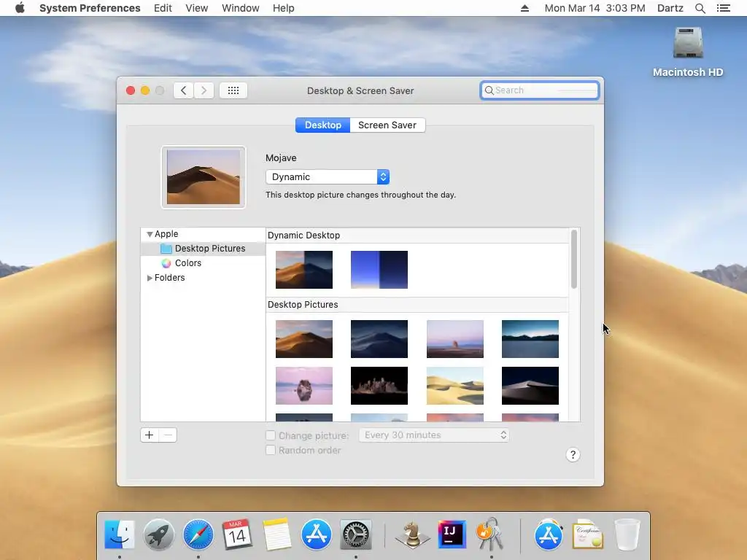Open Notification Center list icon

723,8
